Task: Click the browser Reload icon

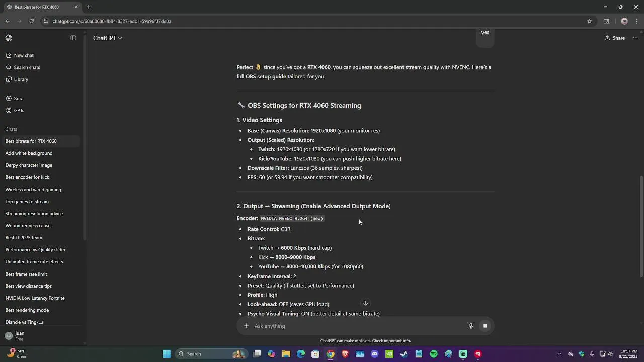Action: click(x=31, y=21)
